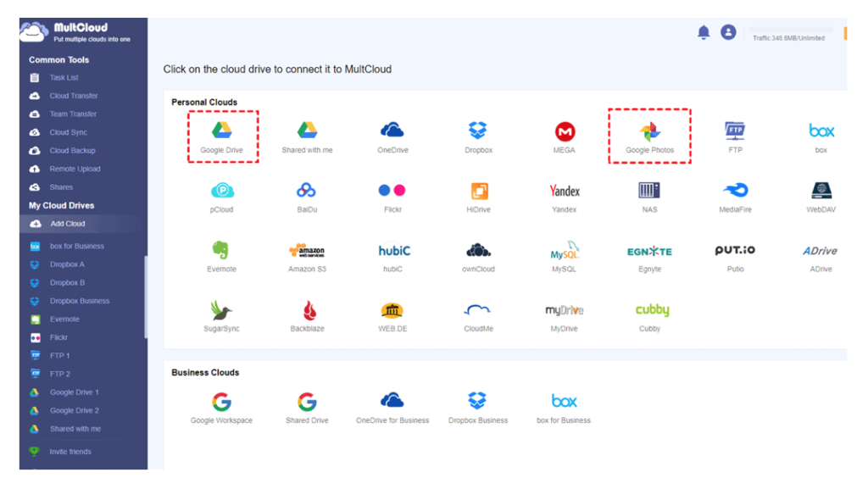Image resolution: width=868 pixels, height=489 pixels.
Task: Open the Dropbox A drive
Action: (x=66, y=264)
